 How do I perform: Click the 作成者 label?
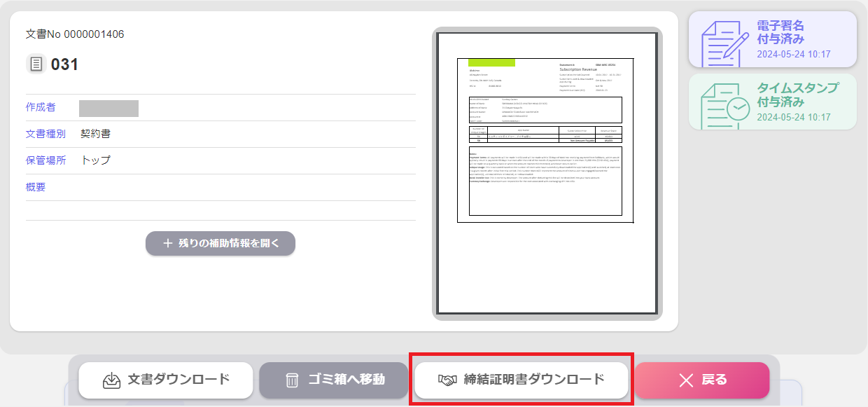(41, 107)
